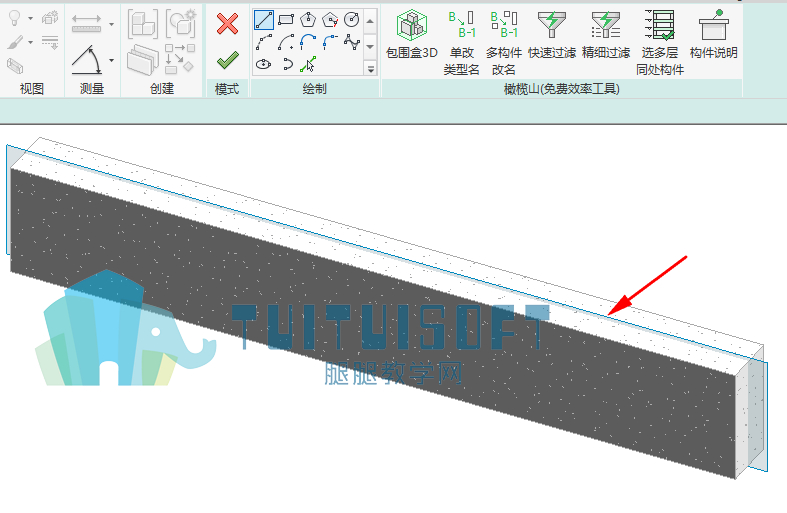Click the 绘制 panel label
787x513 pixels.
(x=315, y=89)
